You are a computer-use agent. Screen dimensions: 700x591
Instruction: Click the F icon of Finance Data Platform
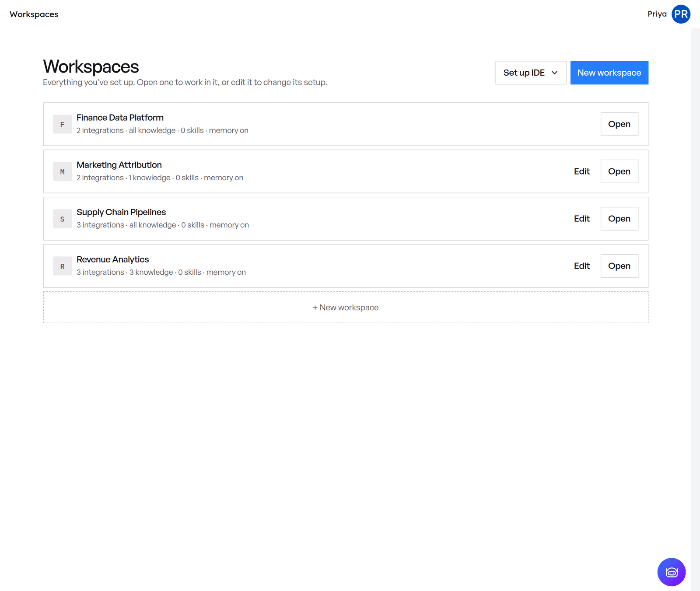tap(63, 124)
